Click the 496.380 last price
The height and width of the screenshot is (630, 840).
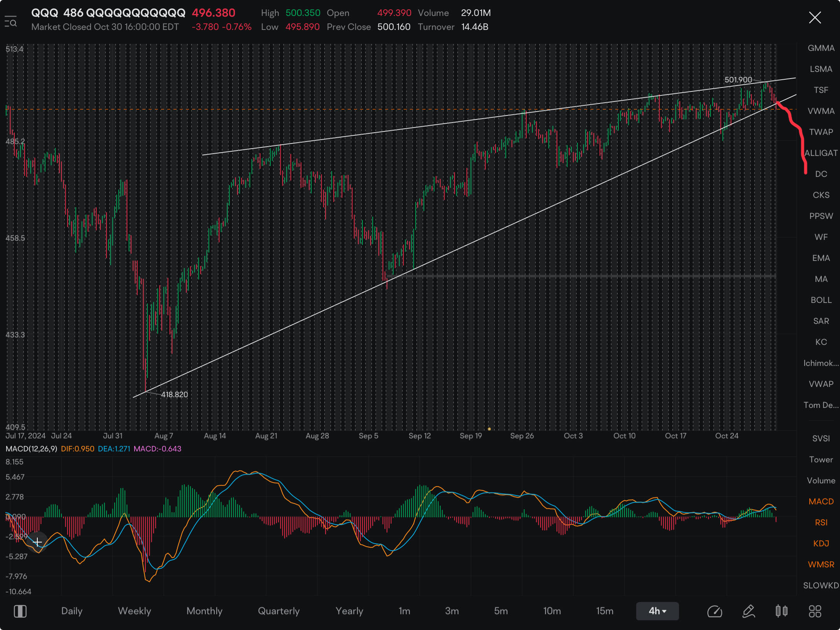(213, 13)
